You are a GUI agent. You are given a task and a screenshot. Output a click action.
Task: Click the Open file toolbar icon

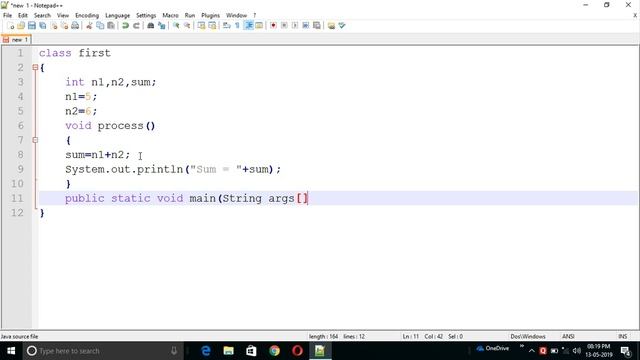pyautogui.click(x=21, y=26)
